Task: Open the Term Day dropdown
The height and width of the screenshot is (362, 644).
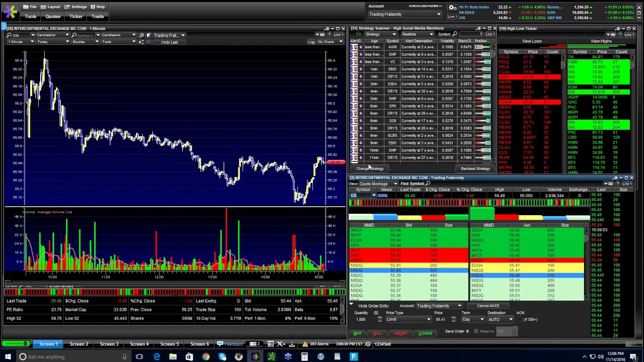Action: click(x=473, y=319)
